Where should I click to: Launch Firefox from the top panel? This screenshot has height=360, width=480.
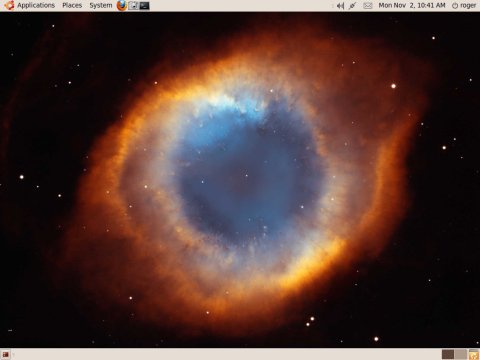coord(122,5)
